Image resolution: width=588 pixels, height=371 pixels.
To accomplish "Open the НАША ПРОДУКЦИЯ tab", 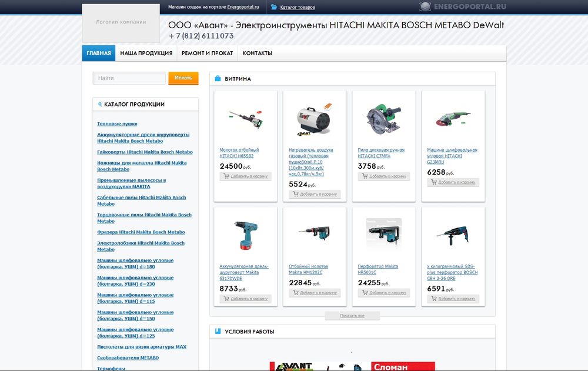I will pyautogui.click(x=146, y=54).
